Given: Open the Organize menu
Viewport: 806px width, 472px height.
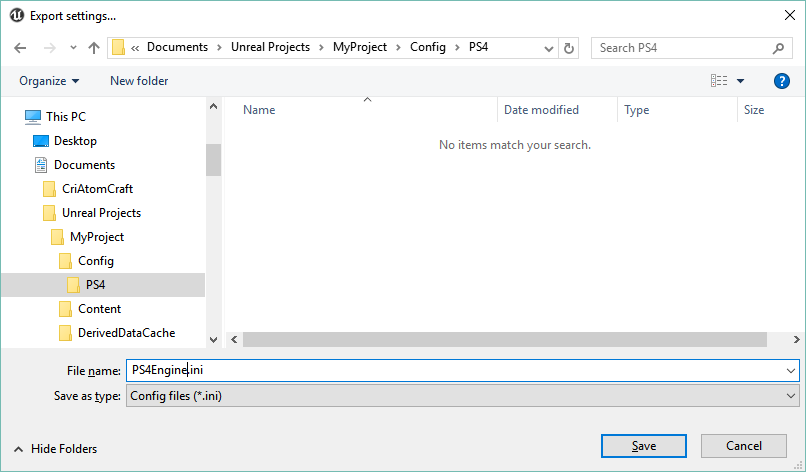Looking at the screenshot, I should point(49,81).
